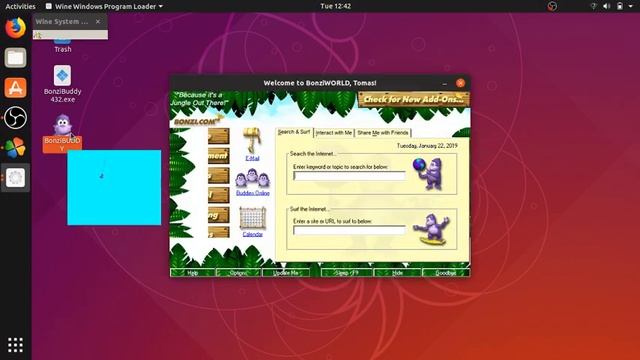The image size is (640, 360).
Task: Click the "Because it's a Jungle Out There!" slogan
Action: coord(199,99)
